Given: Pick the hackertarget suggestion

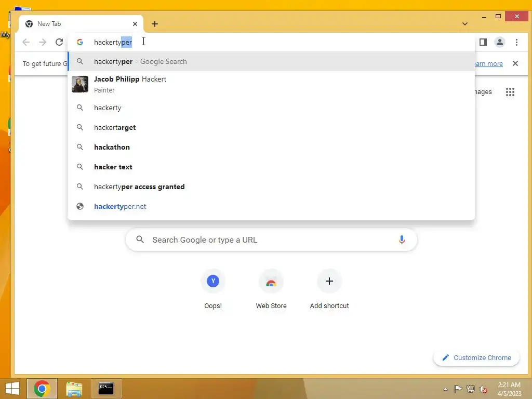Looking at the screenshot, I should pyautogui.click(x=271, y=127).
